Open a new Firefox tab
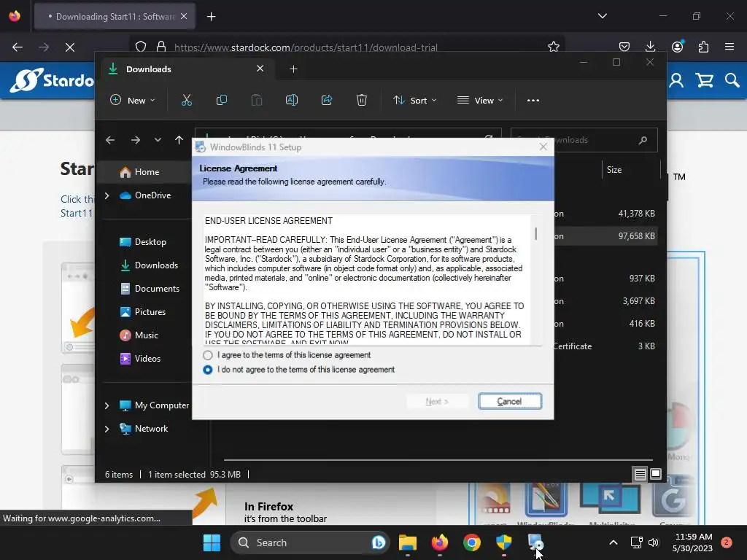This screenshot has width=747, height=560. click(212, 17)
